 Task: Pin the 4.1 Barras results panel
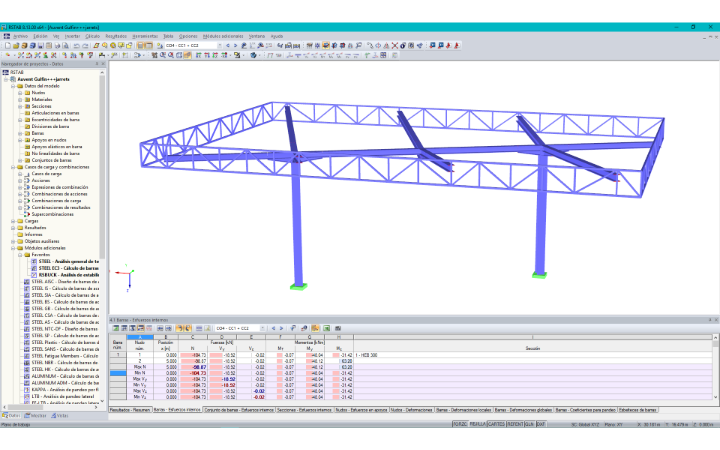710,320
